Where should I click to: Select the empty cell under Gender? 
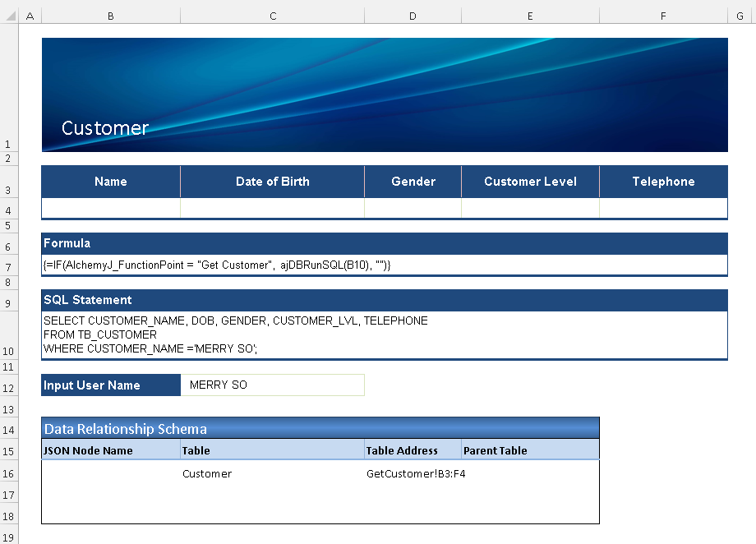[x=413, y=208]
